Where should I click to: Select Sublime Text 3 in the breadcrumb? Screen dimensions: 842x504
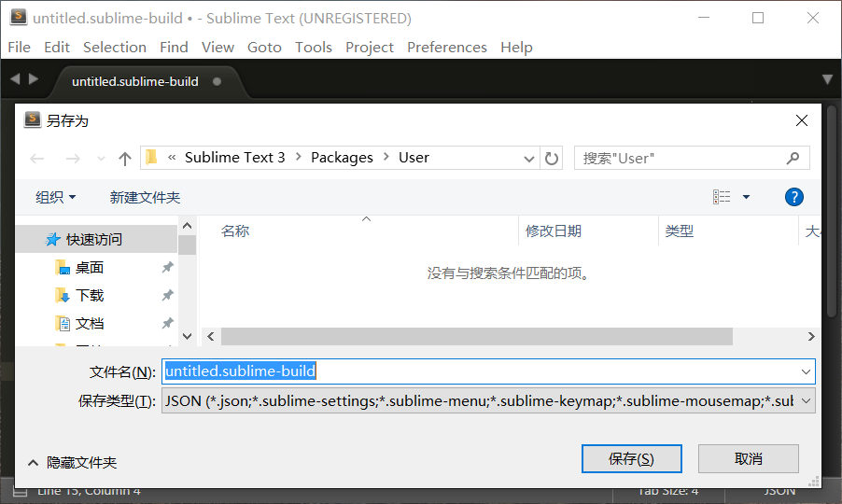tap(234, 157)
